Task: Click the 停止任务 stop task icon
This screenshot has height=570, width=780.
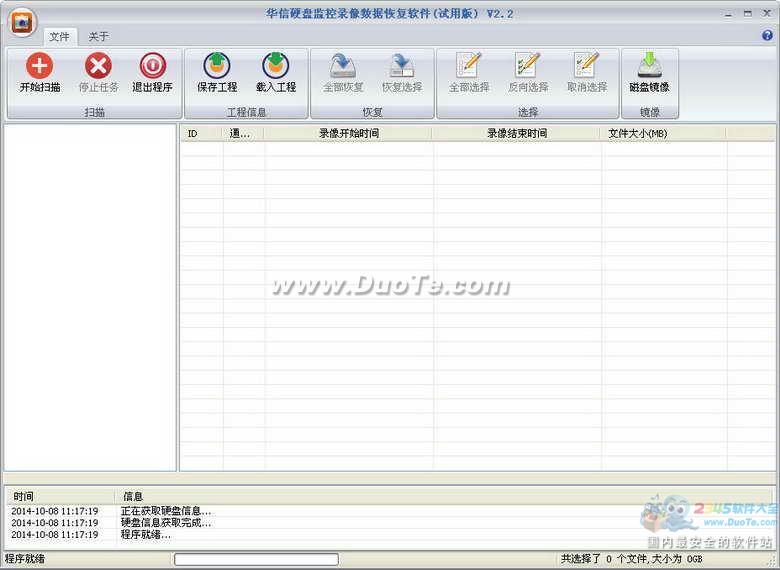Action: pos(98,66)
